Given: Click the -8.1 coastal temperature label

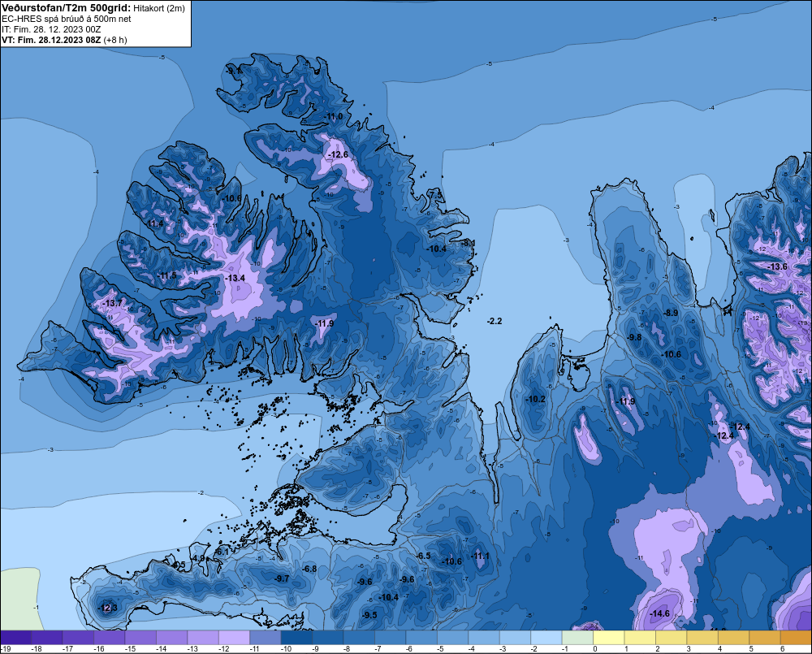Looking at the screenshot, I should click(468, 243).
